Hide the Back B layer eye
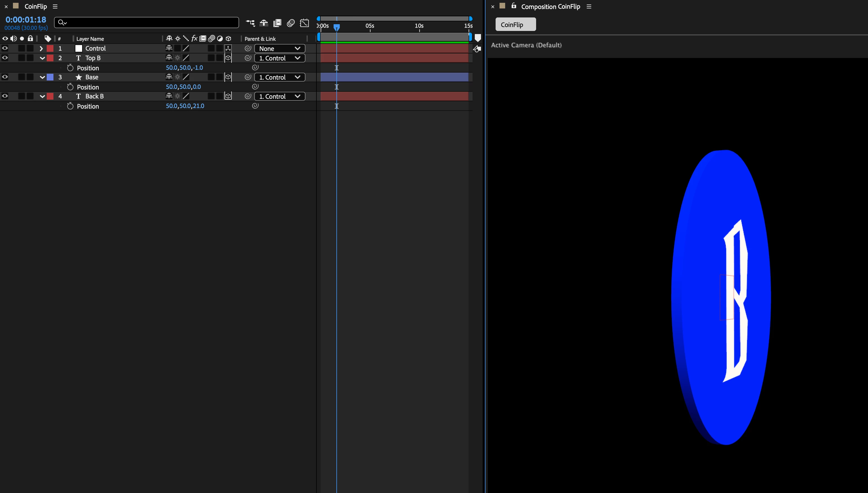This screenshot has width=868, height=493. point(5,96)
